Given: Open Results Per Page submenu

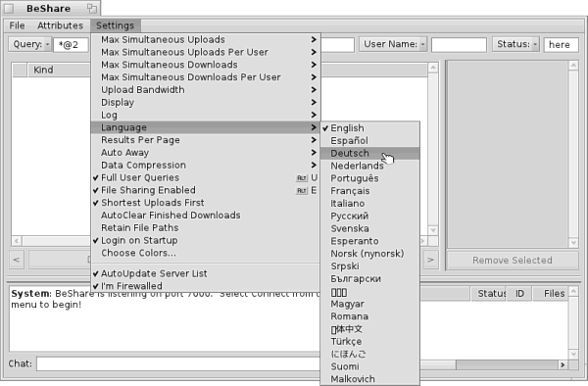Looking at the screenshot, I should pos(206,140).
